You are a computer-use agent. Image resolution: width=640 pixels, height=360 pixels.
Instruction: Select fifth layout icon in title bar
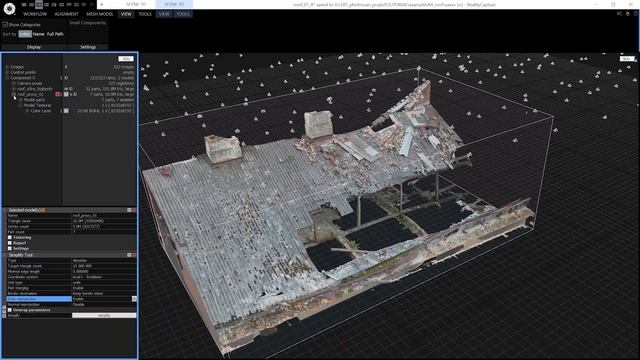click(54, 4)
